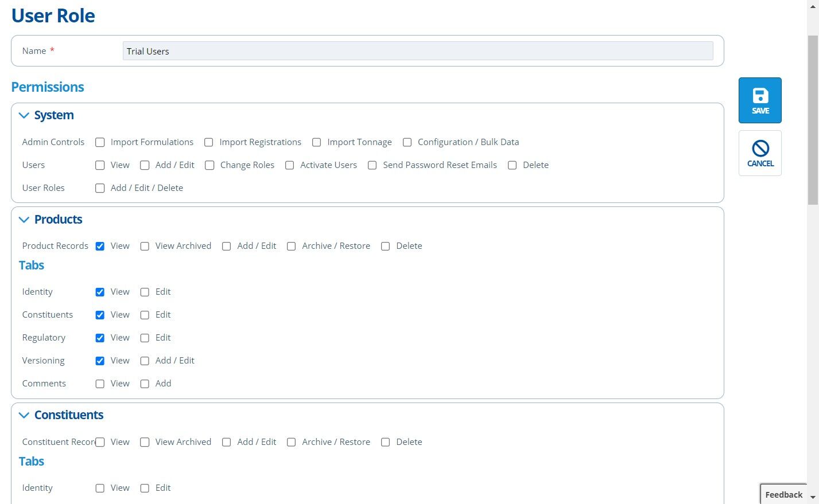Tick the Activate Users checkbox
Image resolution: width=819 pixels, height=504 pixels.
click(290, 165)
